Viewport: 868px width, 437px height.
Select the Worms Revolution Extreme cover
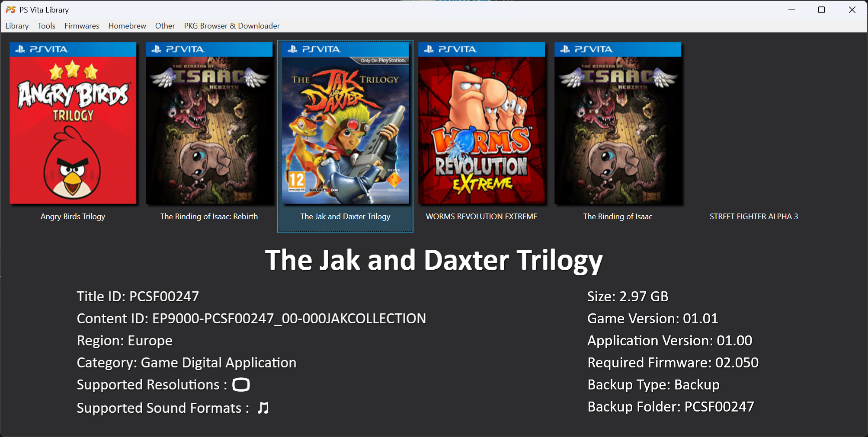tap(482, 123)
